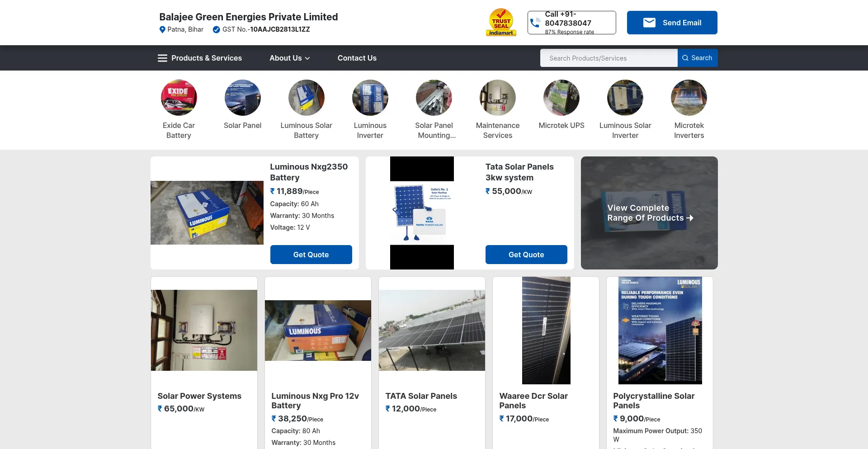The width and height of the screenshot is (868, 449).
Task: Open the Solar Panel Mounting category thumbnail
Action: (x=434, y=98)
